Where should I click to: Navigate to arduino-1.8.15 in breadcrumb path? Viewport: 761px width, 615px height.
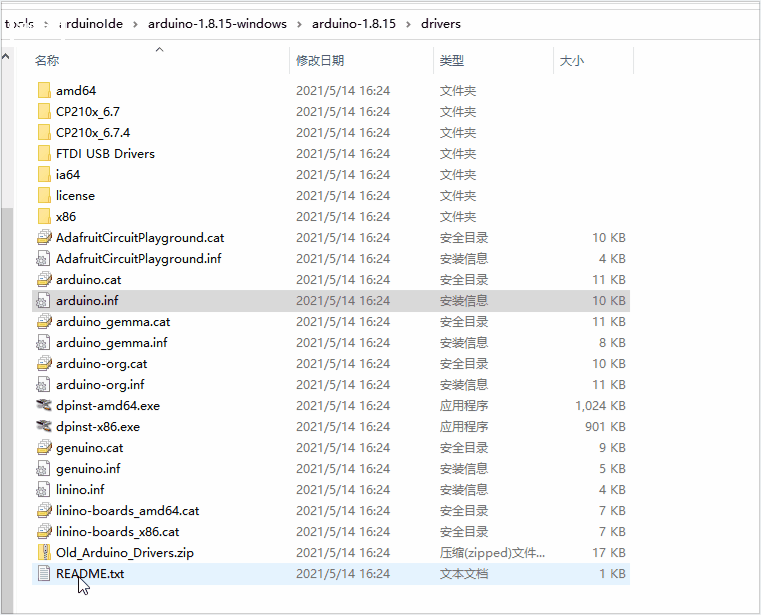354,24
